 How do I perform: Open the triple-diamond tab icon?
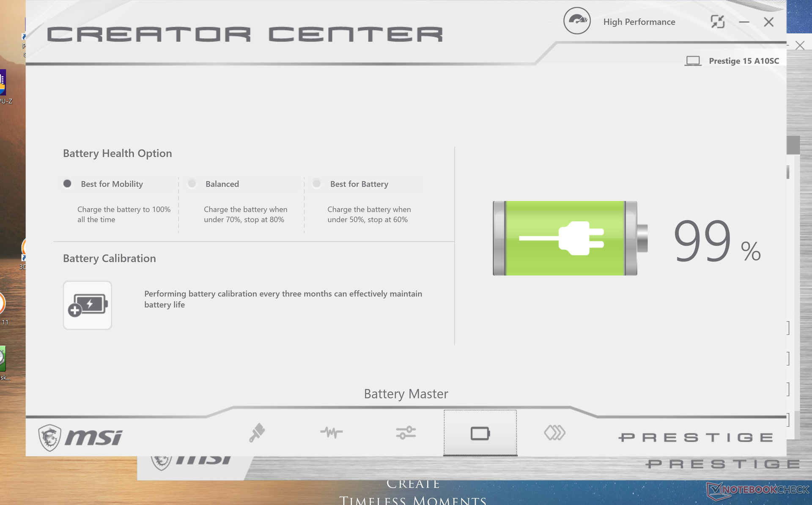(554, 433)
